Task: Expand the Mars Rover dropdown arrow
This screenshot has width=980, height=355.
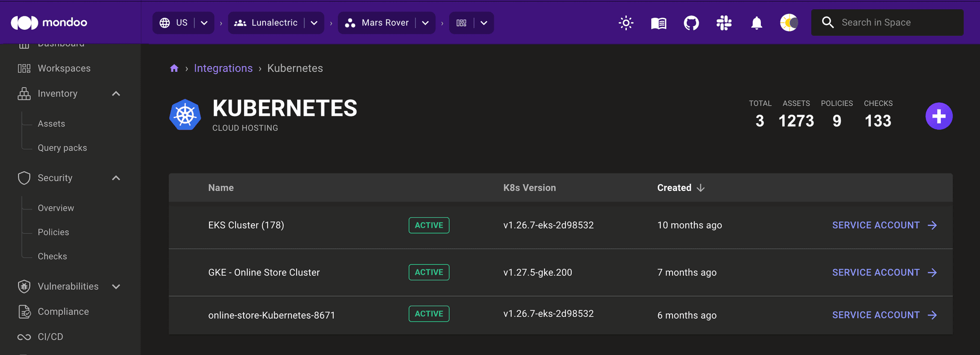Action: coord(425,23)
